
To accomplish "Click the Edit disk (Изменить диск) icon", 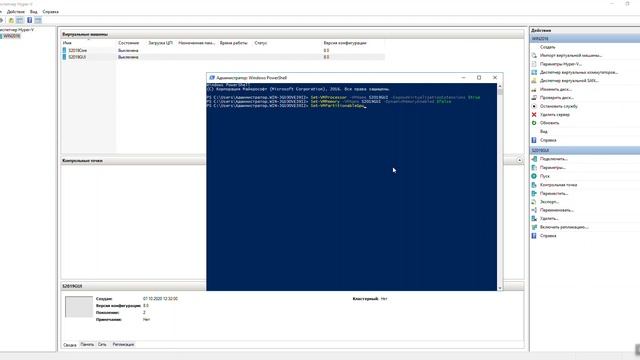I will pos(534,89).
